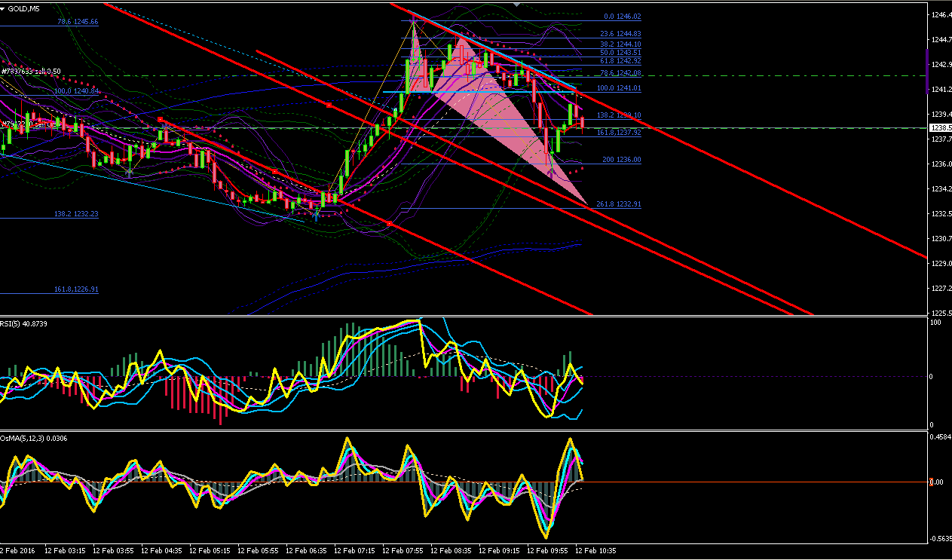Click the Fibonacci level 100.0 1241.01
Screen dimensions: 952x560
tap(619, 88)
